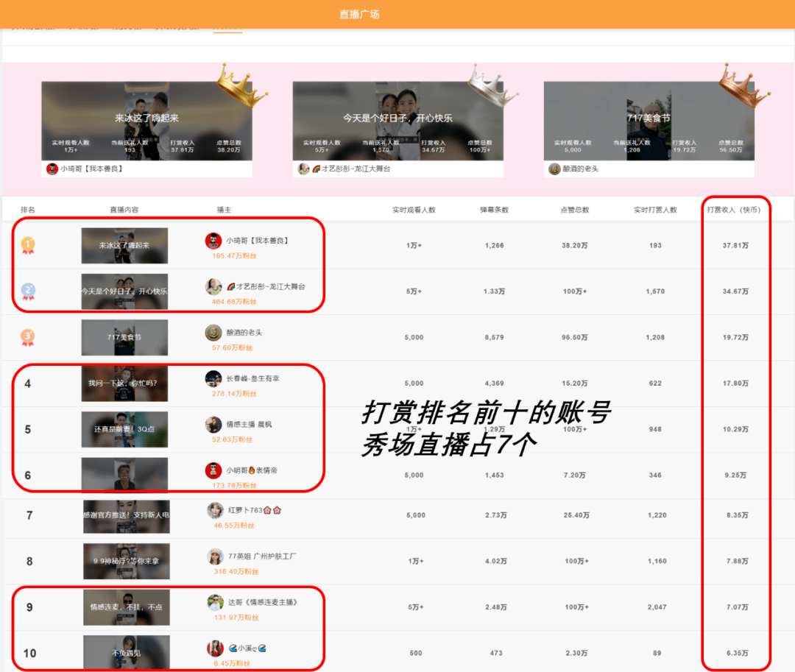Open streamer link 长春峰-叁生有幸
The width and height of the screenshot is (795, 672).
252,378
